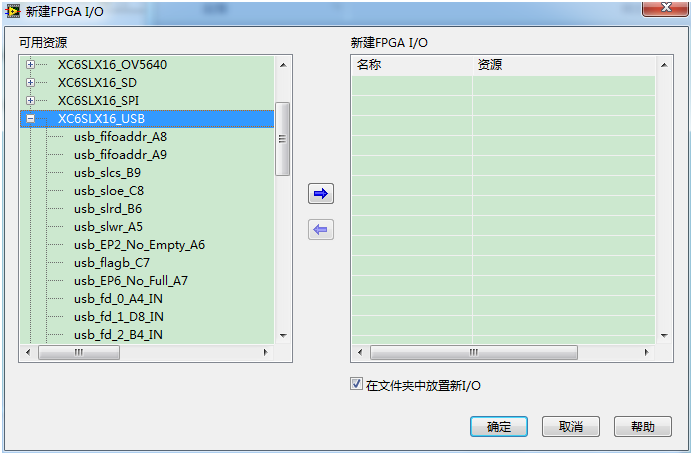The image size is (693, 455).
Task: Expand the XC6SLX16_OV5640 node
Action: tap(30, 65)
